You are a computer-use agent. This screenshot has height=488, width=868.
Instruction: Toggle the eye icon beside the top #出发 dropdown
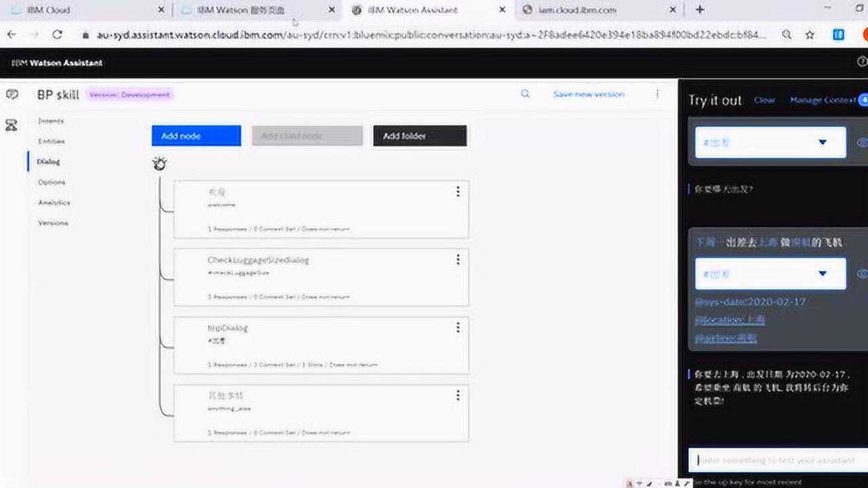pos(862,142)
